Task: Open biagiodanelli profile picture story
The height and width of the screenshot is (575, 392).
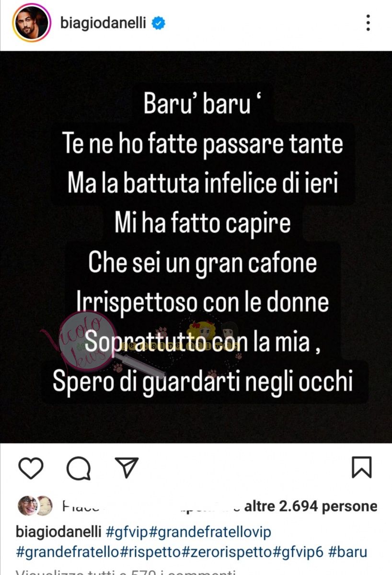Action: (x=31, y=23)
